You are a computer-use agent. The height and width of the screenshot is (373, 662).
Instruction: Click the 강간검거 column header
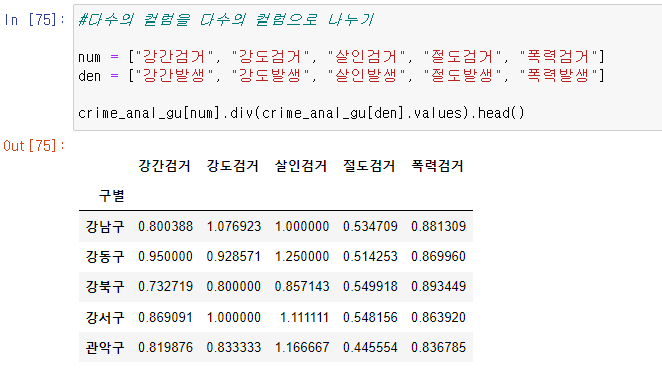point(165,166)
